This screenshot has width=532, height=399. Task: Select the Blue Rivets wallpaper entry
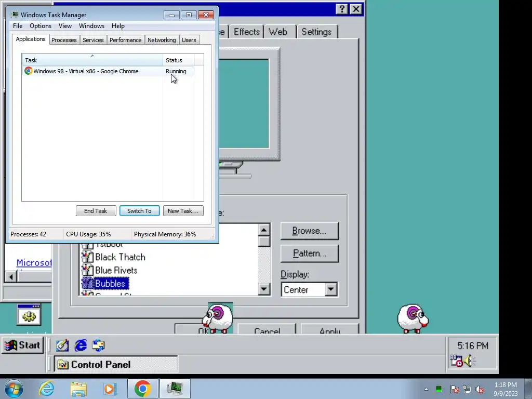pyautogui.click(x=116, y=270)
